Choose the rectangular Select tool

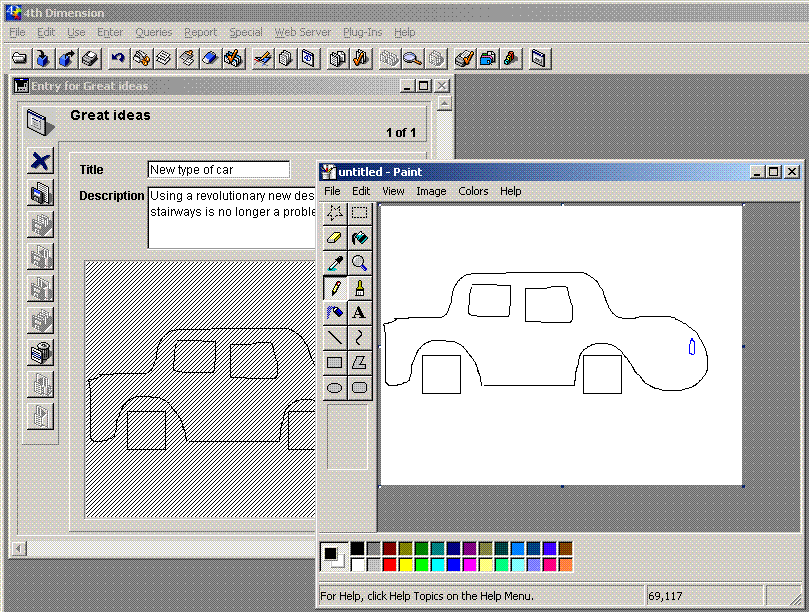point(360,213)
